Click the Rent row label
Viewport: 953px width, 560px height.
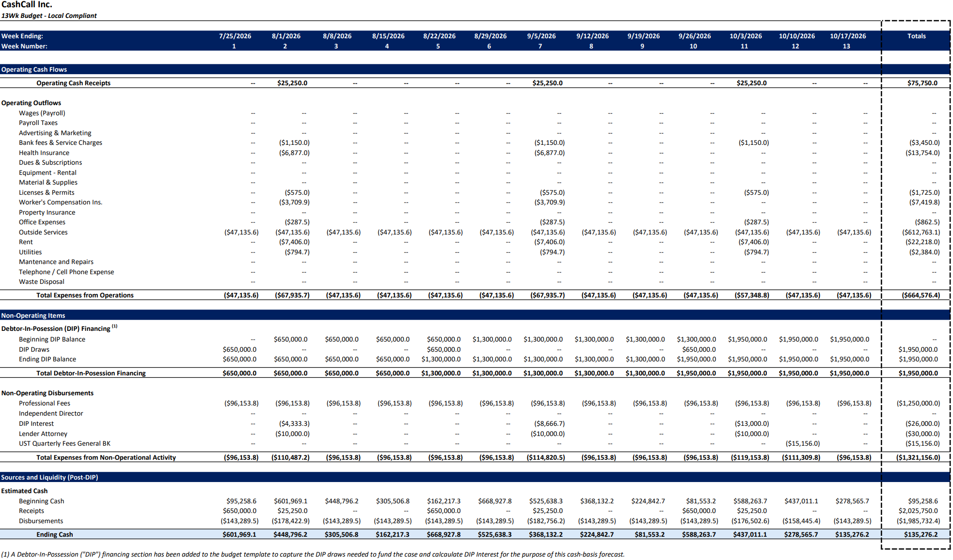click(26, 242)
